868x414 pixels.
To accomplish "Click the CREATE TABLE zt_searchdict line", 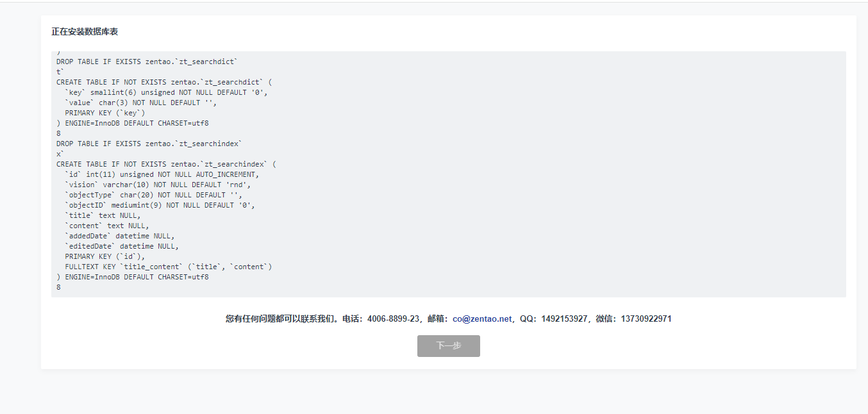I will (164, 82).
